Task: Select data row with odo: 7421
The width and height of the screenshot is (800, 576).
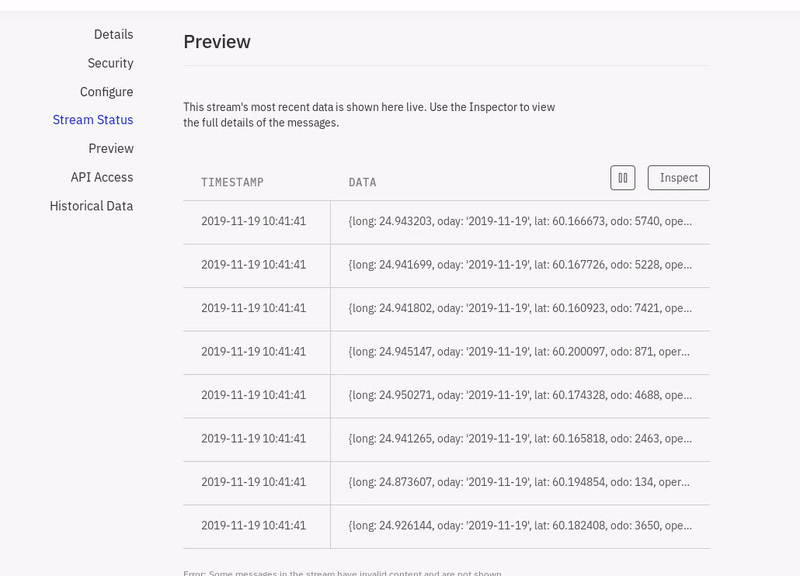Action: [446, 309]
